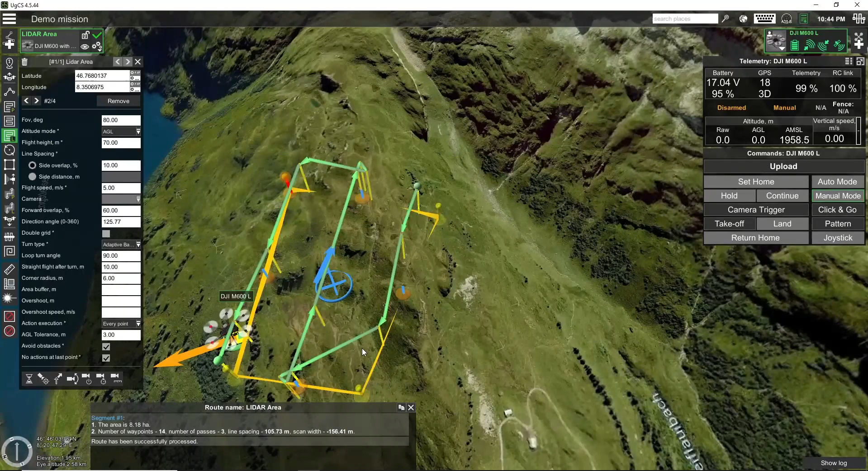
Task: Open the hamburger main menu
Action: [9, 19]
